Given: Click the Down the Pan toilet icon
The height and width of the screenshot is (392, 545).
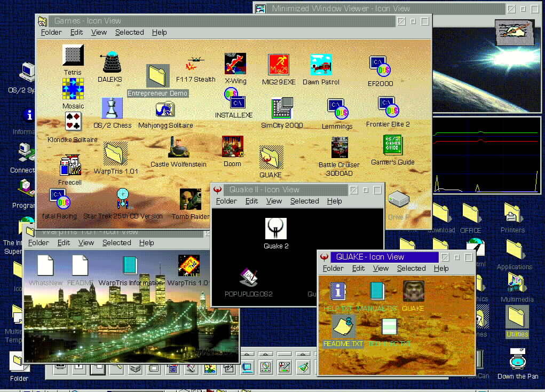Looking at the screenshot, I should (x=517, y=359).
